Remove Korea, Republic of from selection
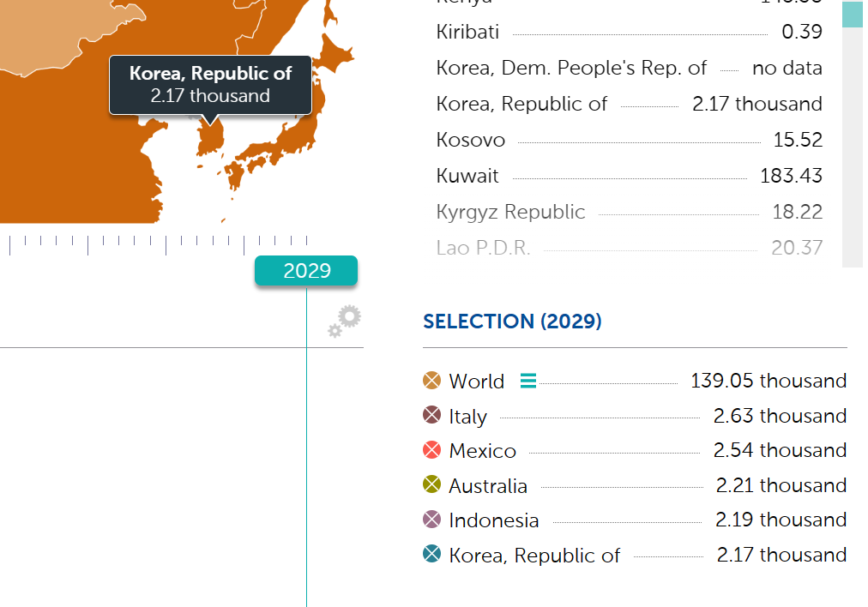Viewport: 868px width, 607px height. [x=432, y=555]
